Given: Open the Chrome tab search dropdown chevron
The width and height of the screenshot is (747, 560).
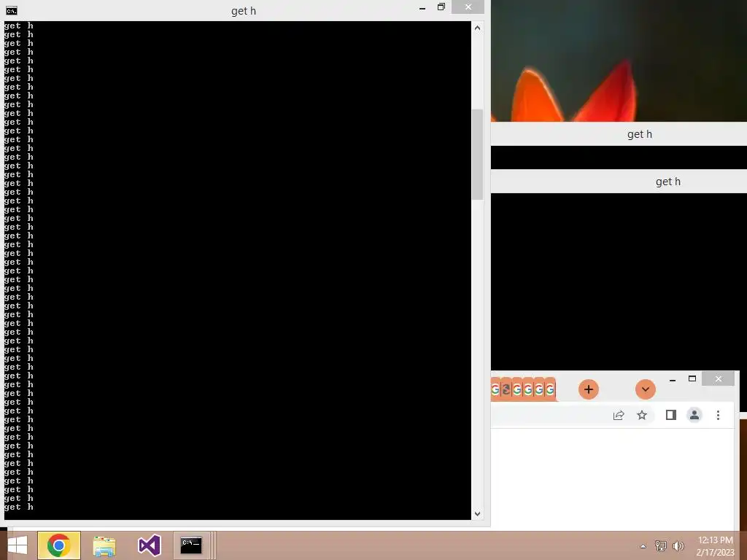Looking at the screenshot, I should click(x=646, y=389).
